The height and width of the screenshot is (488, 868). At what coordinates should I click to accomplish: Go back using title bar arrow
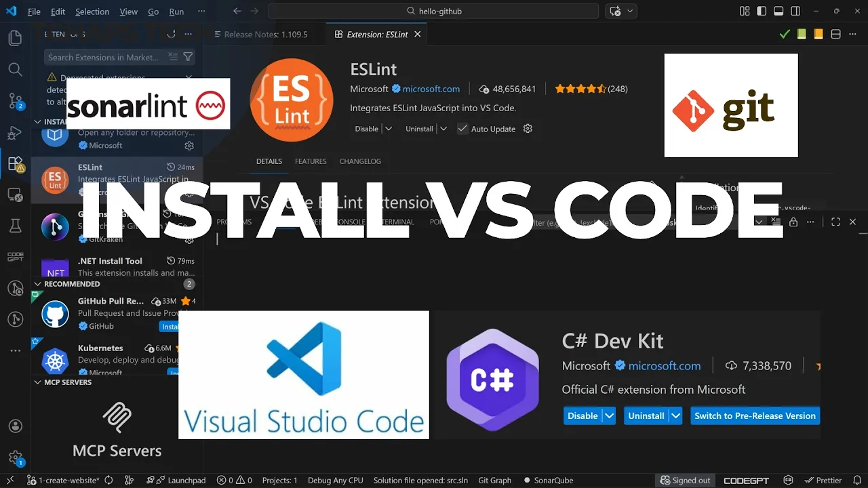[x=237, y=11]
